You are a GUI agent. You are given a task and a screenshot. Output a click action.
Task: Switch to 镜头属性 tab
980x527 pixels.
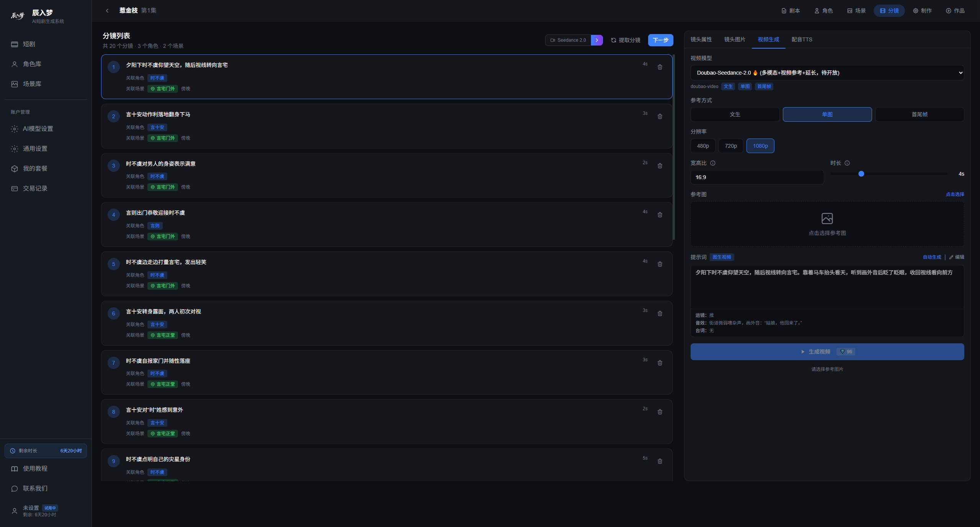pyautogui.click(x=701, y=39)
